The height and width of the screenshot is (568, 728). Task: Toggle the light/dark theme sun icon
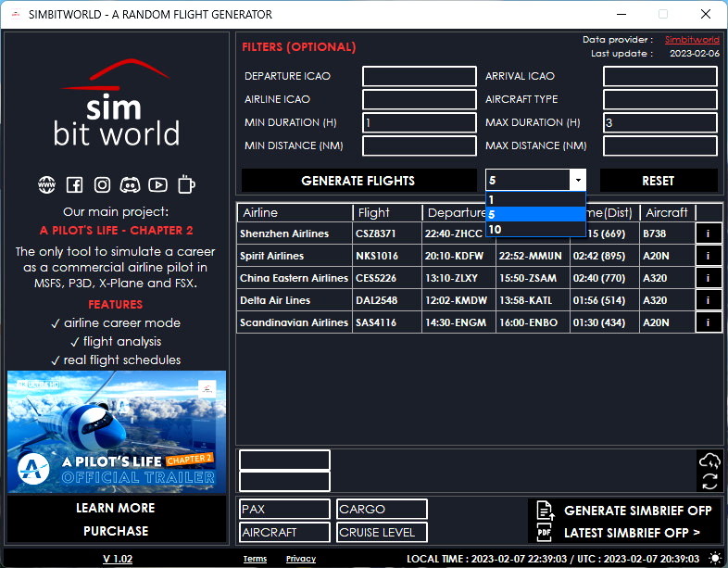click(x=715, y=558)
